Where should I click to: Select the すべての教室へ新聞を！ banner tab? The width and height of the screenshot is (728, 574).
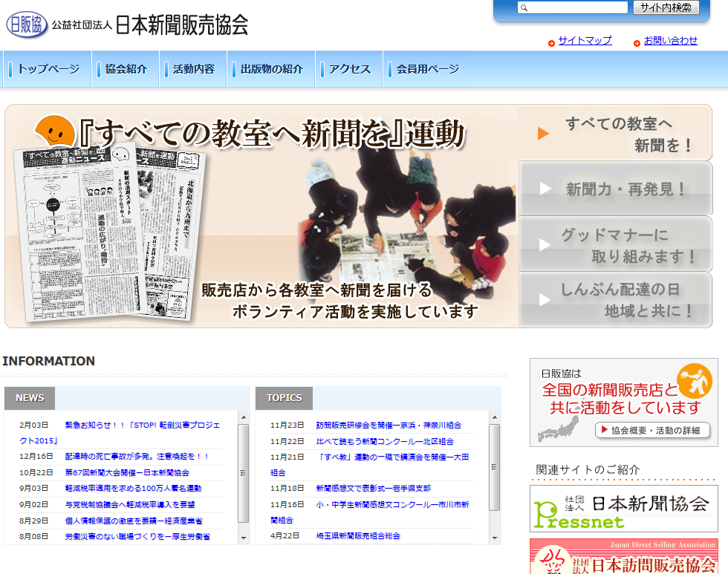[x=615, y=133]
